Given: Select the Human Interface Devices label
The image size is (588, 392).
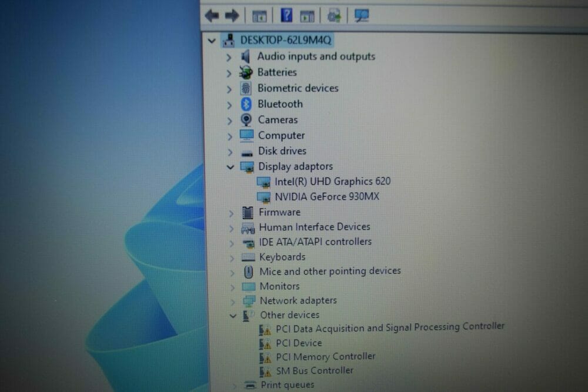Looking at the screenshot, I should click(315, 227).
